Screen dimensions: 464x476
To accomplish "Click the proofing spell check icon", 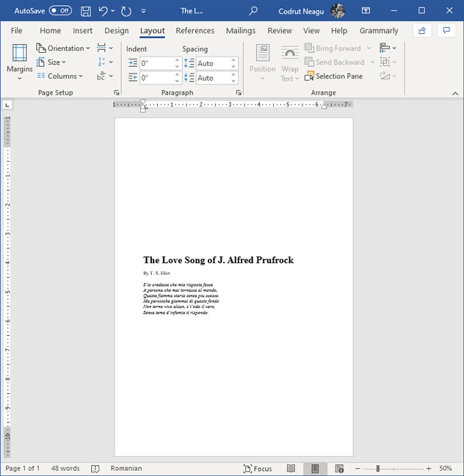I will (95, 468).
